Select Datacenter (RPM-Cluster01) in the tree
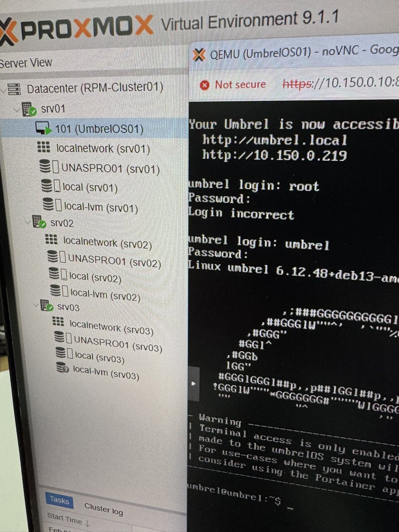 click(95, 87)
